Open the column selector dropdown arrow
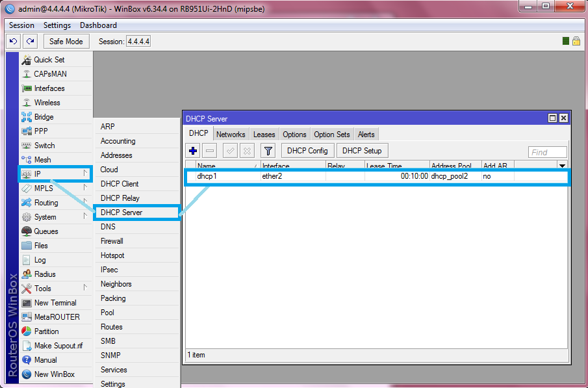Screen dimensions: 588x388 pos(562,166)
